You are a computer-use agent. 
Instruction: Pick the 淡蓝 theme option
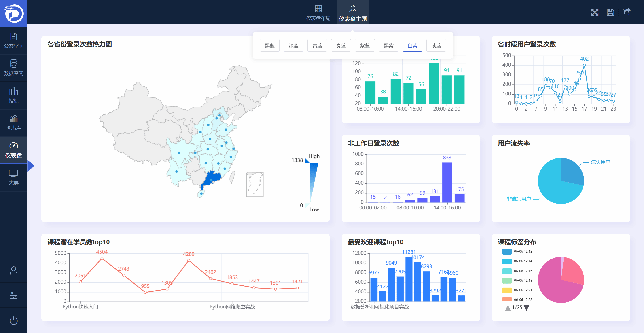coord(436,45)
